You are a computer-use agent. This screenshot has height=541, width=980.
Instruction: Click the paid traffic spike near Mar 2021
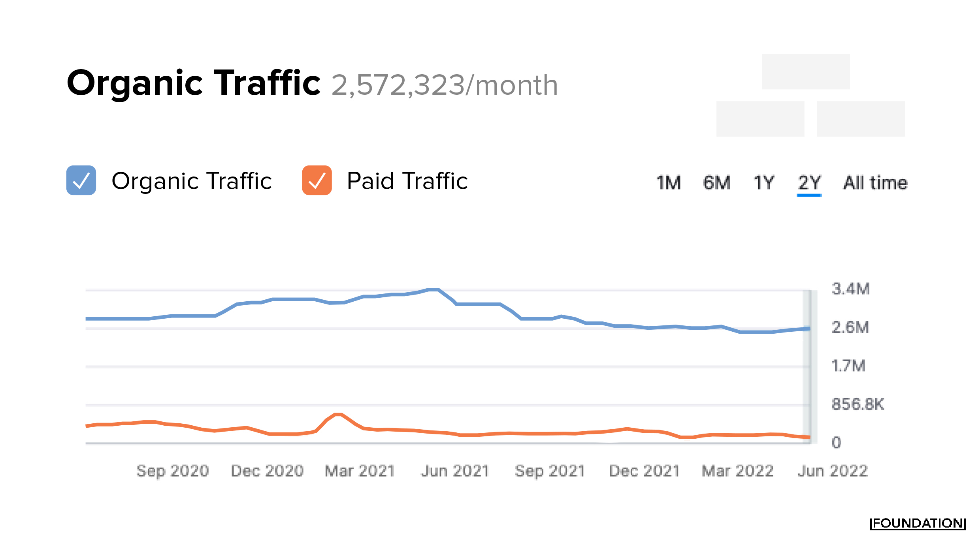(x=338, y=414)
